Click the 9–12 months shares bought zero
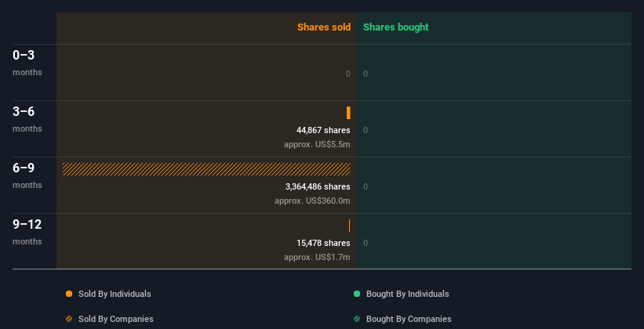The image size is (644, 329). pyautogui.click(x=366, y=244)
